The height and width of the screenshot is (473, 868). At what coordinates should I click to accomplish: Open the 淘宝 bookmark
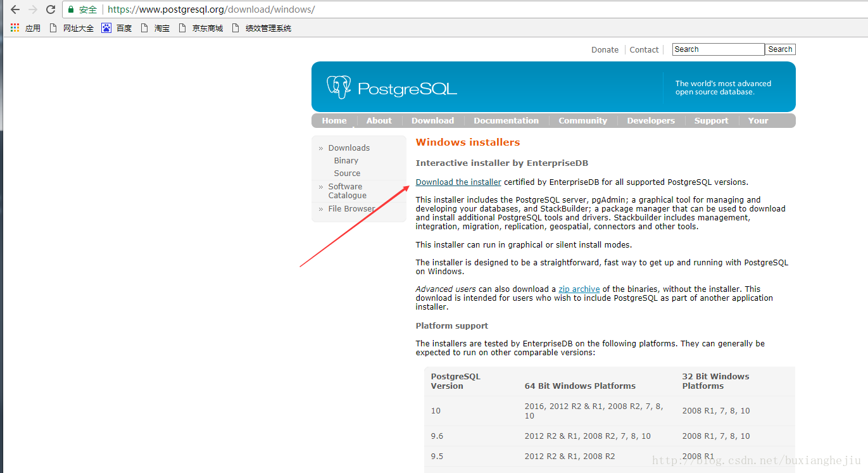pos(155,28)
